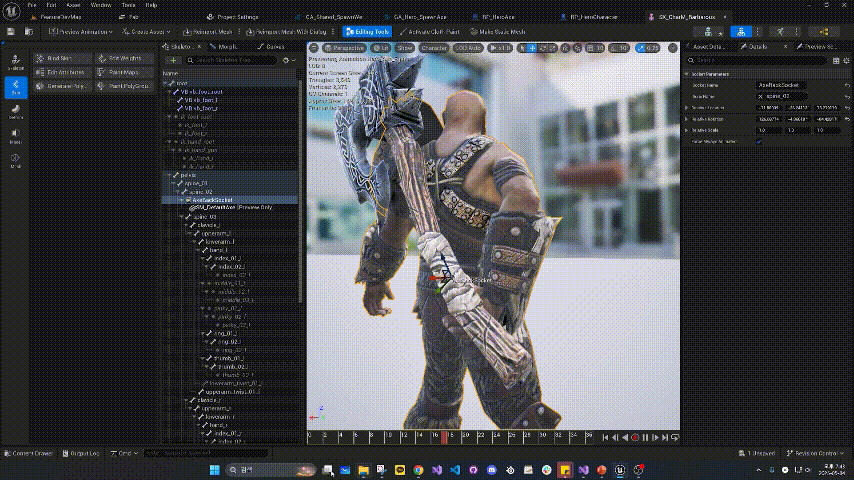The height and width of the screenshot is (480, 854).
Task: Click the Search field in Details panel
Action: pos(758,60)
